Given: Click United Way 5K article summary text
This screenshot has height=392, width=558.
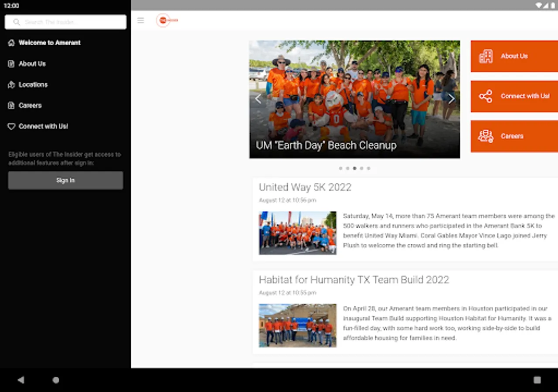Looking at the screenshot, I should 449,231.
